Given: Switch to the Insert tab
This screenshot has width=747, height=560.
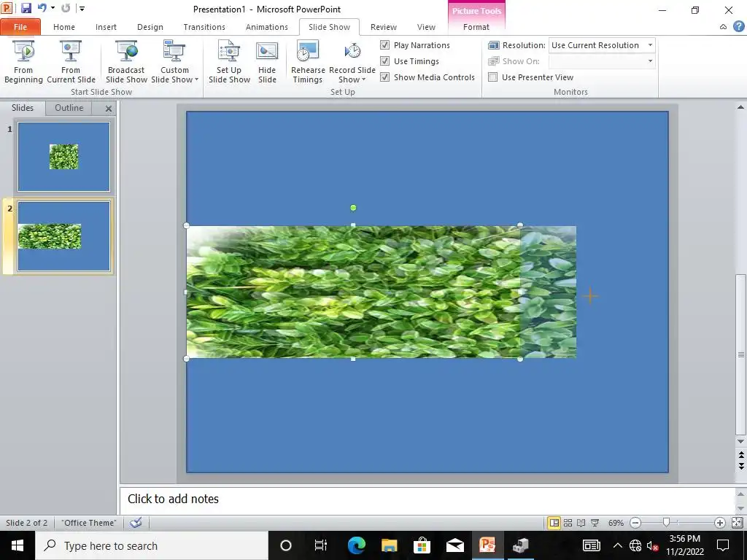Looking at the screenshot, I should tap(106, 27).
